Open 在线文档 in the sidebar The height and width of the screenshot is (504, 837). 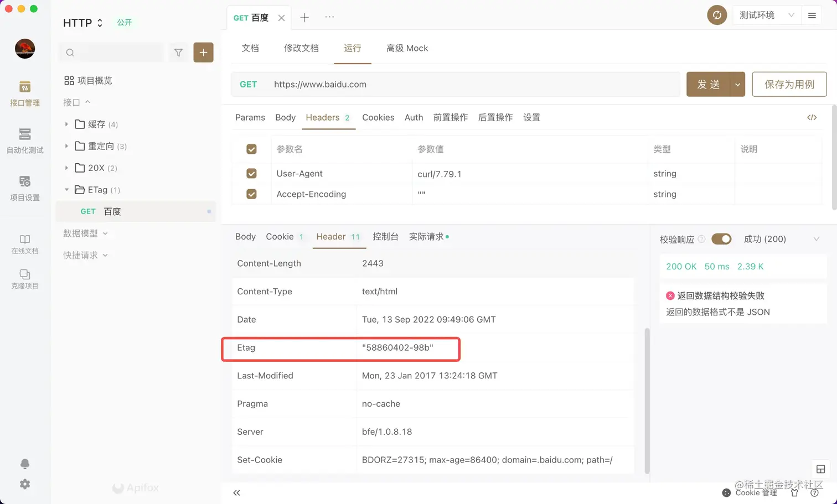(25, 244)
